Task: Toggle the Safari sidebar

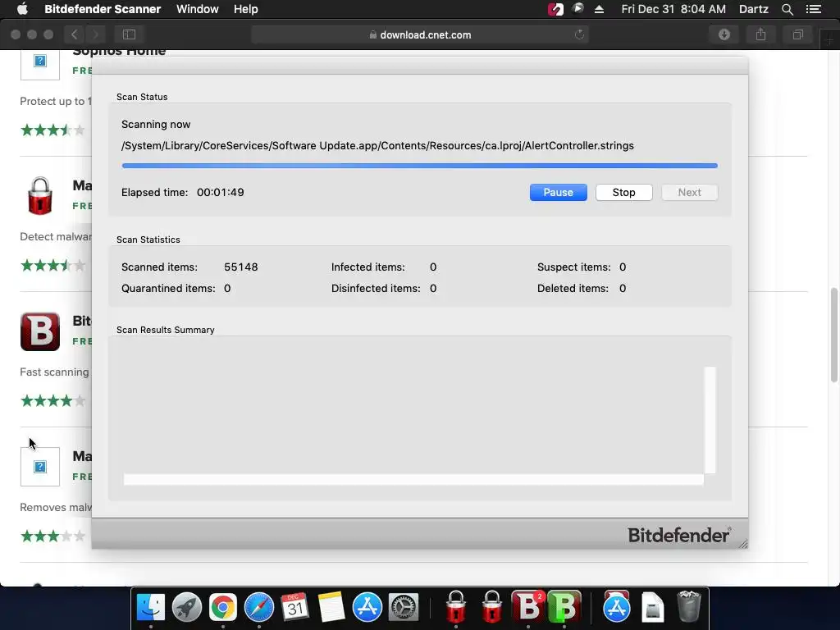Action: (x=129, y=34)
